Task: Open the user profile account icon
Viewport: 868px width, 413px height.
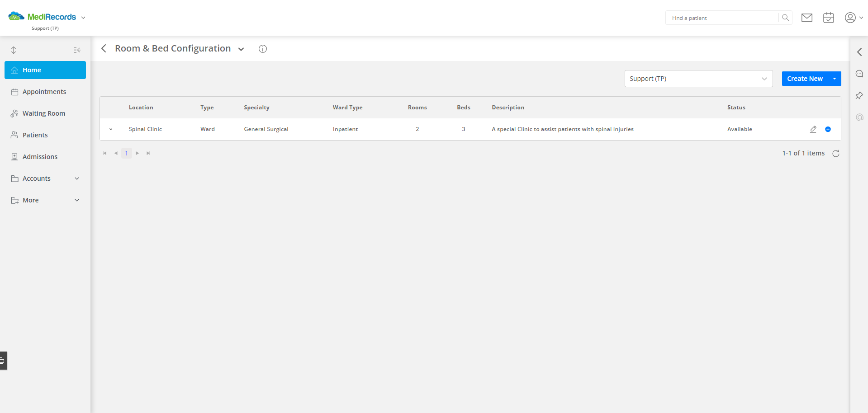Action: coord(850,18)
